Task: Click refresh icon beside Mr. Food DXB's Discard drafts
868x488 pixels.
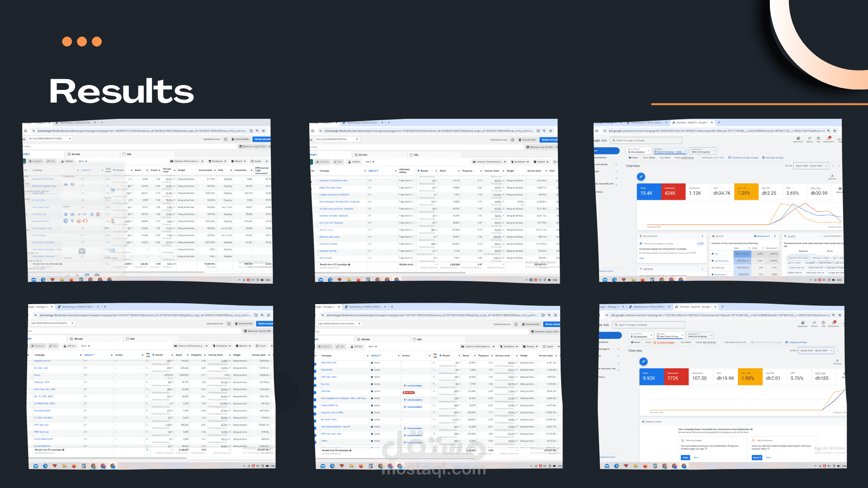Action: pos(226,139)
